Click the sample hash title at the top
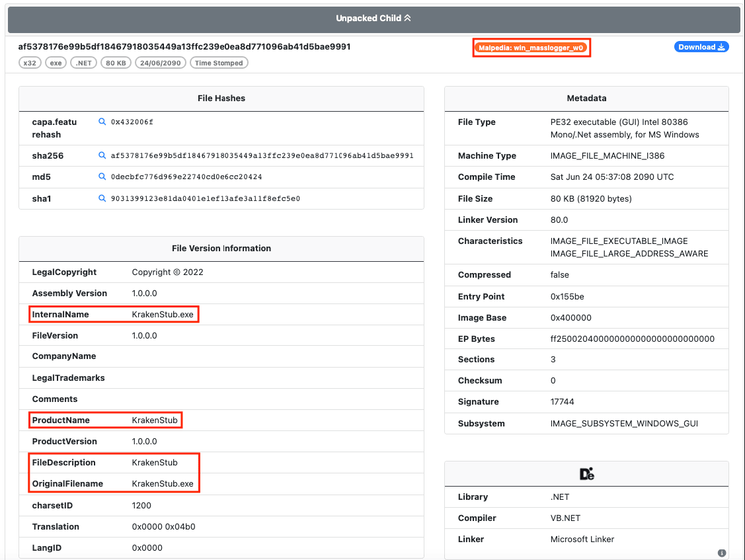Viewport: 745px width, 560px height. tap(184, 47)
